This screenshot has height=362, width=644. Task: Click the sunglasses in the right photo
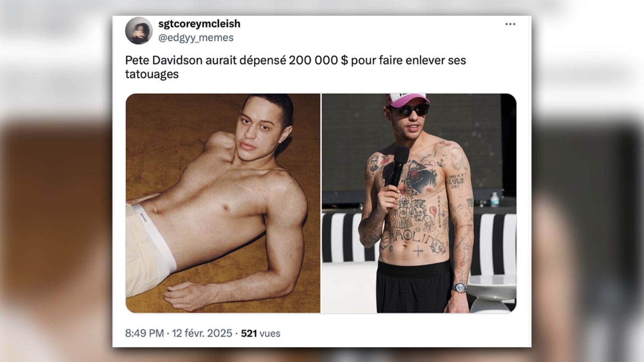click(409, 111)
